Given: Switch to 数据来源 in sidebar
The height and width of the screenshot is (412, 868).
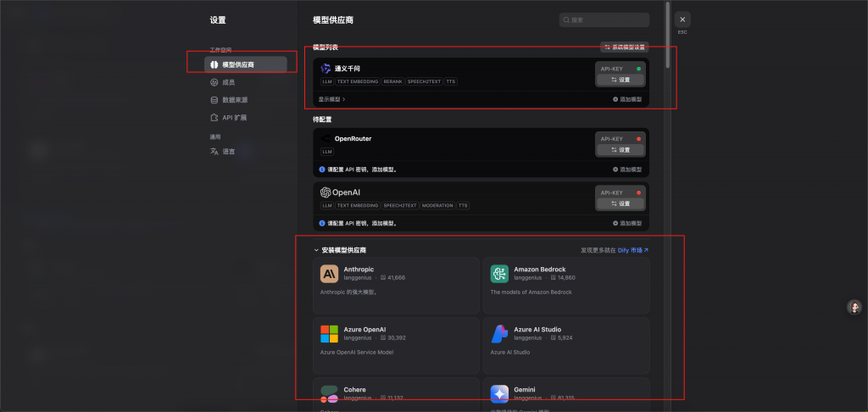Looking at the screenshot, I should click(234, 100).
